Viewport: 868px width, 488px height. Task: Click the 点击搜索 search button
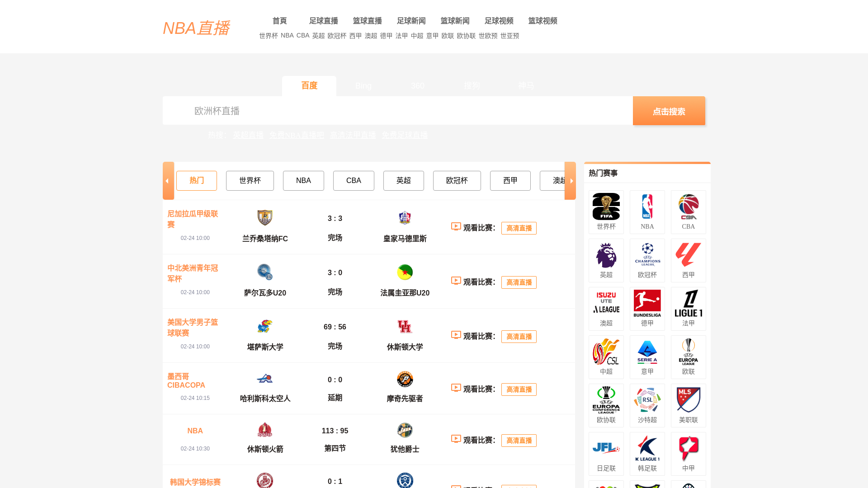[669, 111]
